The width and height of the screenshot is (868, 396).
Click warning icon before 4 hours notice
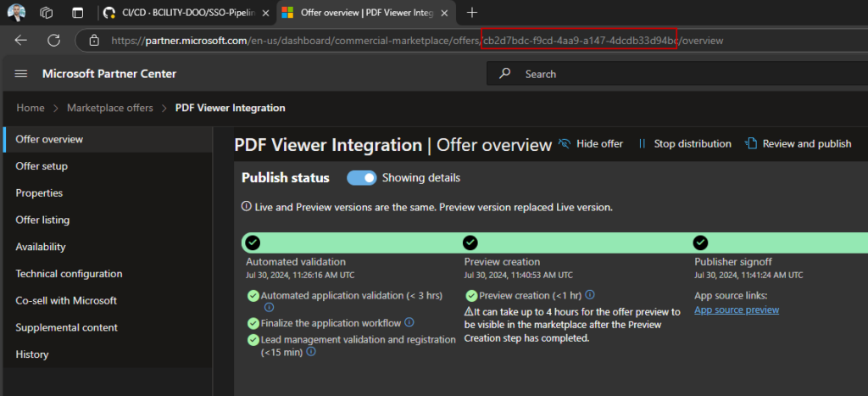468,312
